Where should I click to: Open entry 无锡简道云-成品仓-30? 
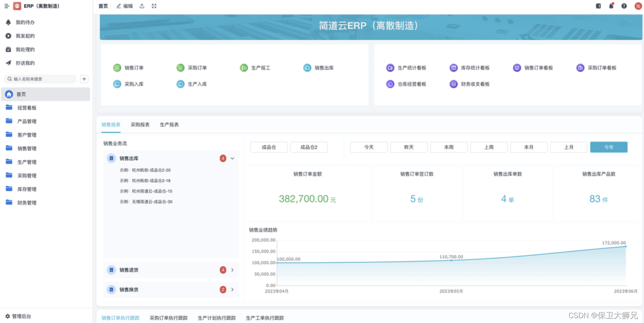point(146,202)
